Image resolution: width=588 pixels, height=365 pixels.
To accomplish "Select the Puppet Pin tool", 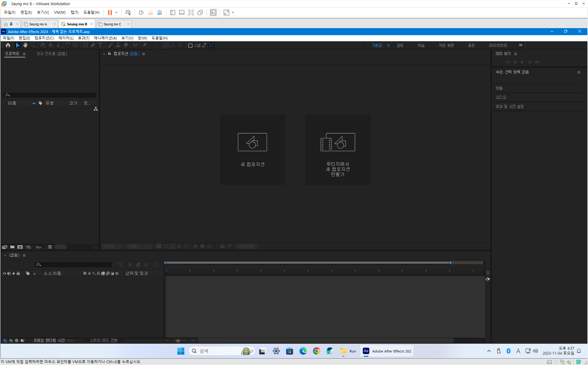I will pos(145,45).
